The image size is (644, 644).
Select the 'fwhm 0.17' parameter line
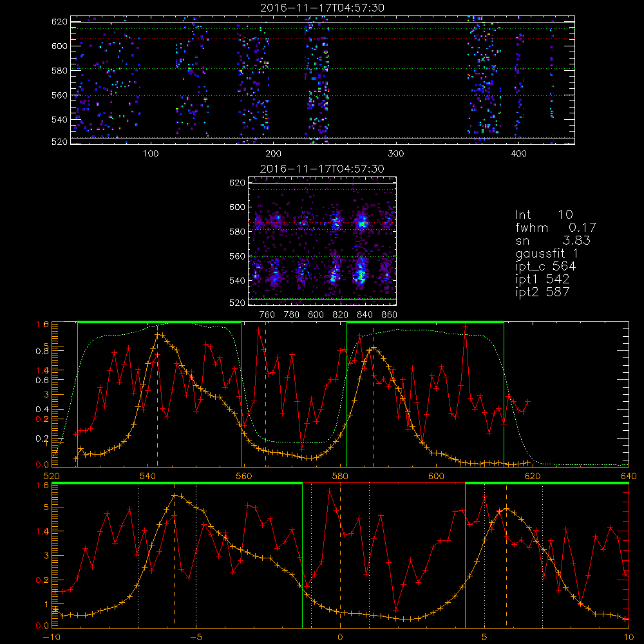click(x=556, y=227)
